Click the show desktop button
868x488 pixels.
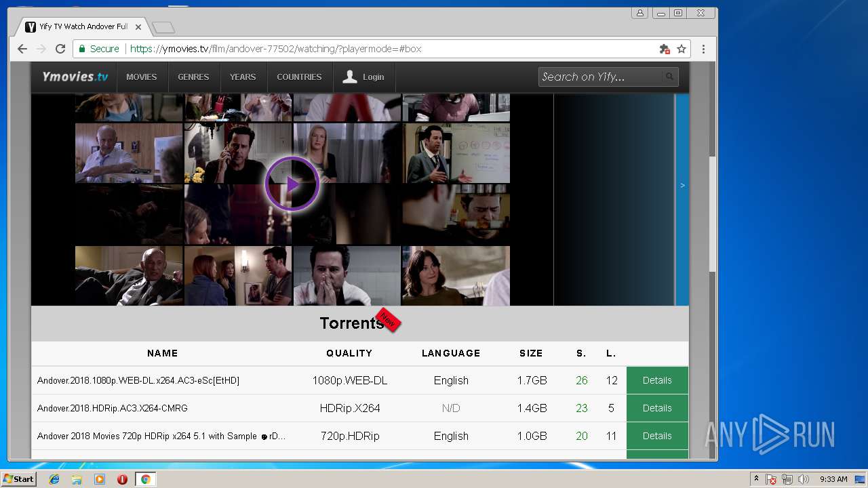(x=861, y=479)
